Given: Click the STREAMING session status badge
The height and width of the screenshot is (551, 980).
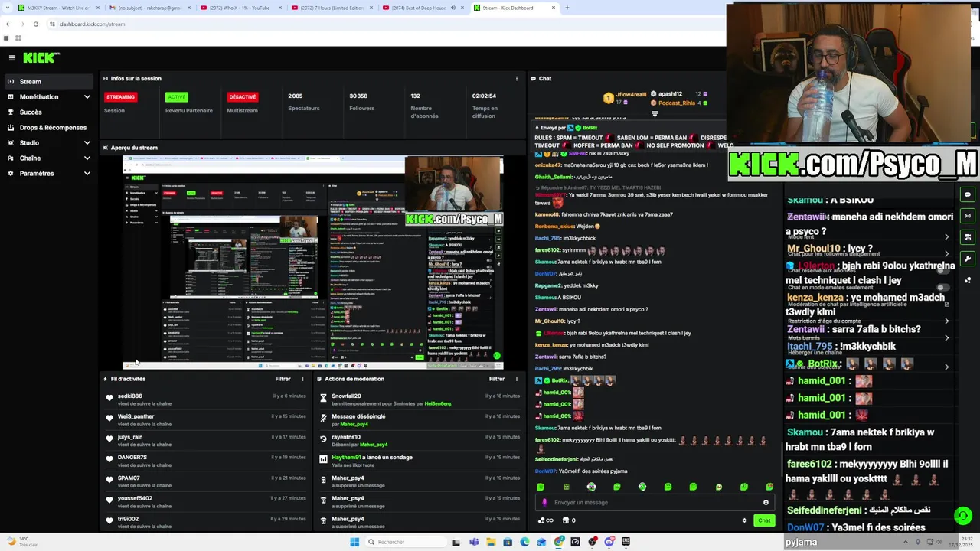Looking at the screenshot, I should point(120,97).
